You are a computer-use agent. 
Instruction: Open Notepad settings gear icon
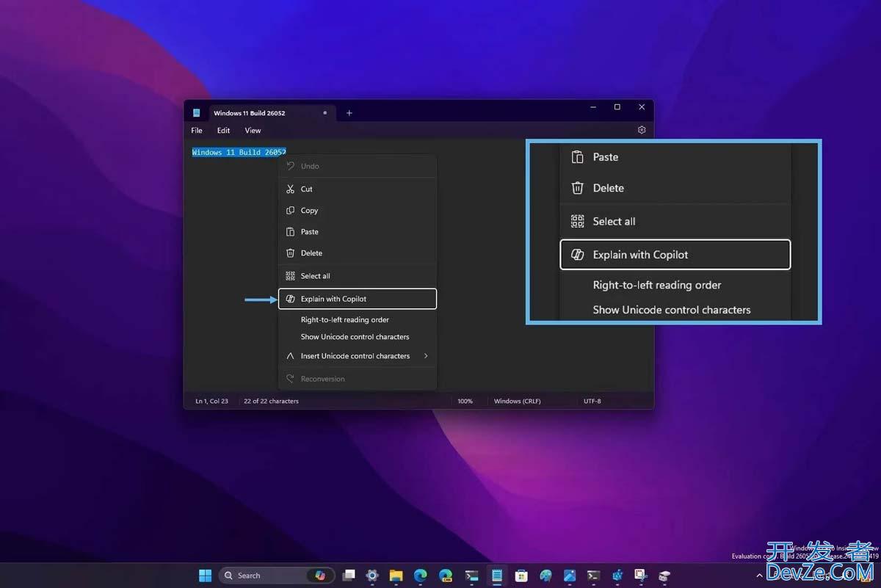[x=642, y=130]
